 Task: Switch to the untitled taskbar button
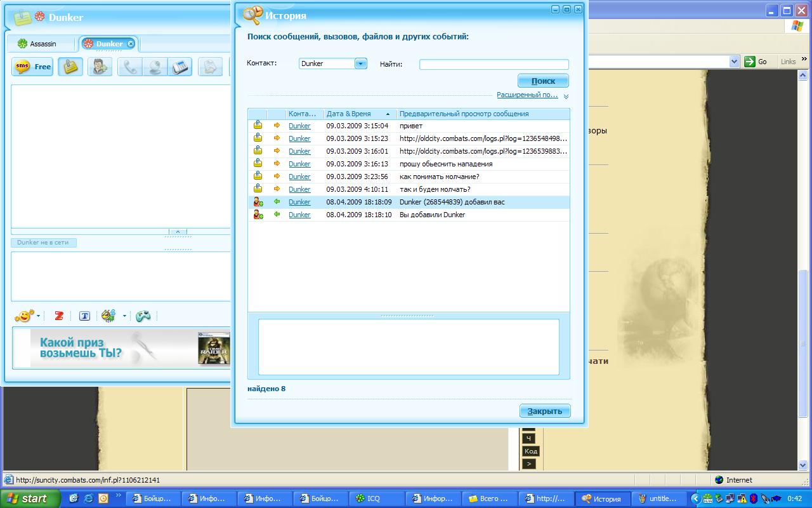coord(658,498)
